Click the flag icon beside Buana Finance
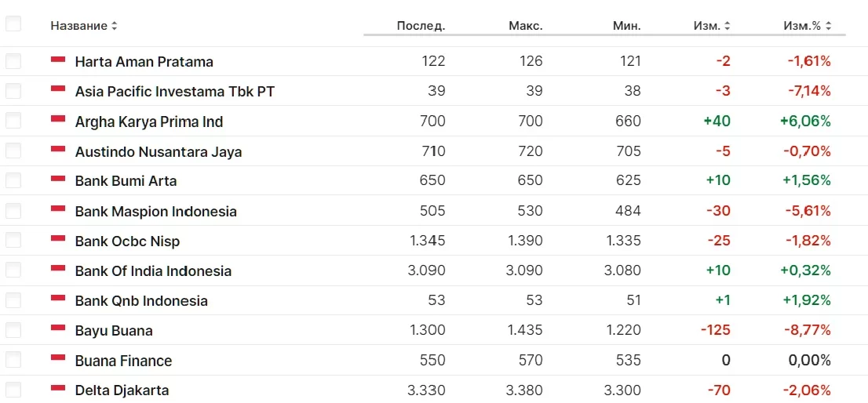Image resolution: width=868 pixels, height=403 pixels. [58, 358]
